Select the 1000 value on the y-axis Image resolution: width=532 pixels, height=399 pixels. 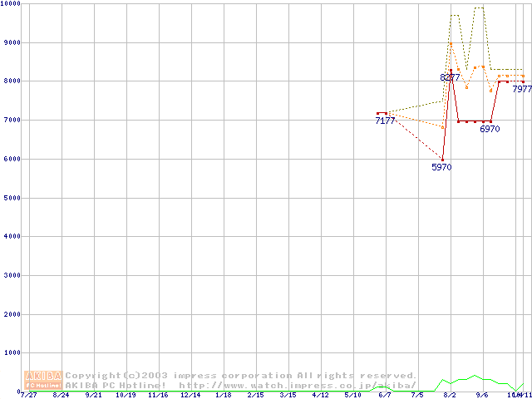(x=10, y=353)
